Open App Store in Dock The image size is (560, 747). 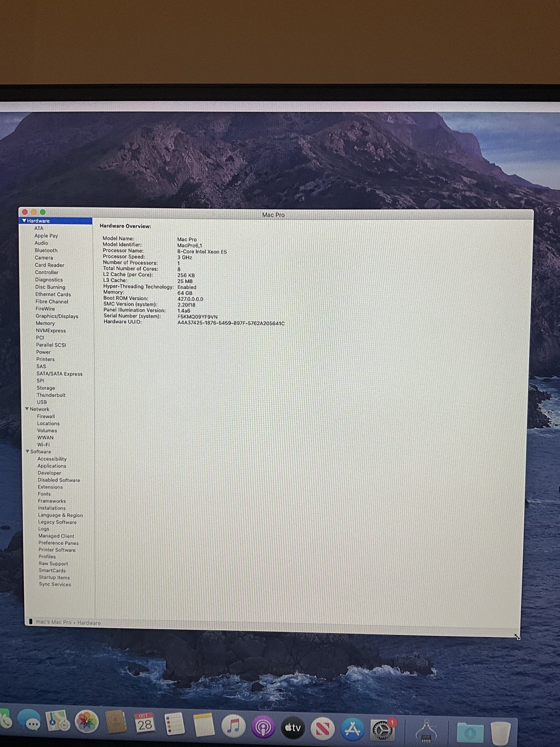(x=352, y=729)
